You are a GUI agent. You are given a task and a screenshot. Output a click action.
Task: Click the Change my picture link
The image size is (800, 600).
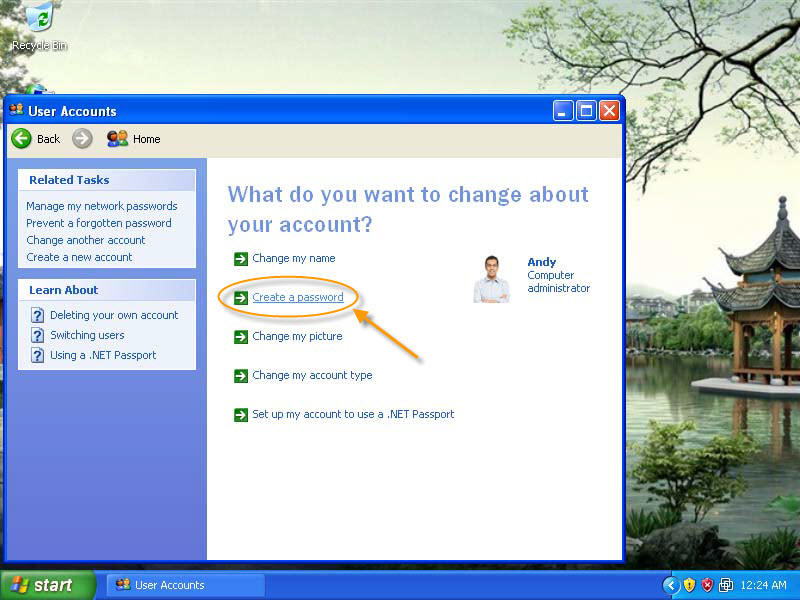pyautogui.click(x=297, y=336)
